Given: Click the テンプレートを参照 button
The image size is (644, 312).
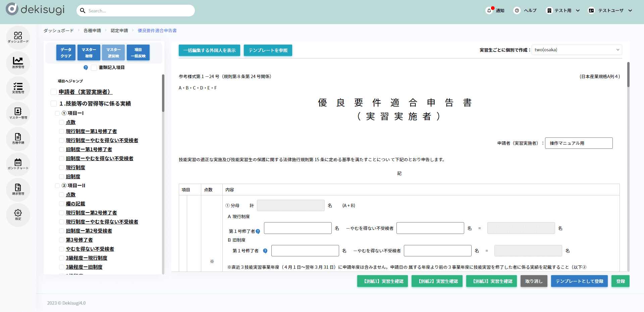Looking at the screenshot, I should [268, 50].
